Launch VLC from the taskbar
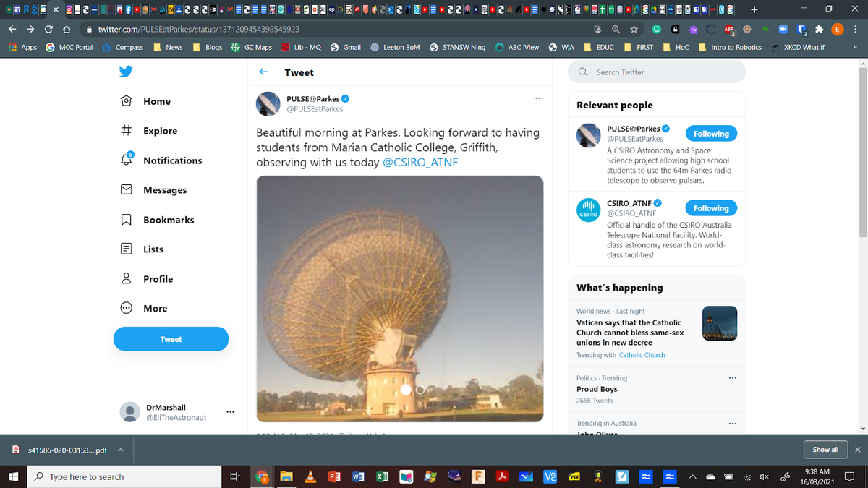The width and height of the screenshot is (868, 488). (311, 476)
